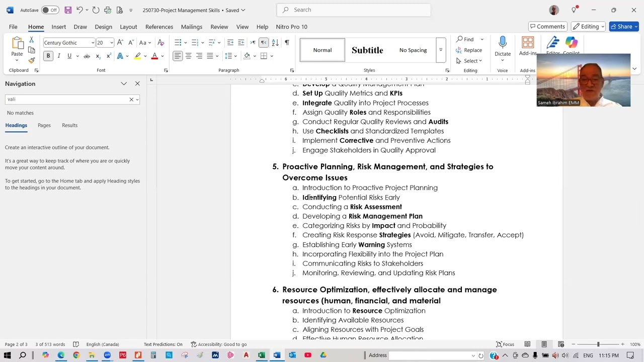This screenshot has width=644, height=362.
Task: Click the spelling proofing icon in status bar
Action: click(x=76, y=344)
